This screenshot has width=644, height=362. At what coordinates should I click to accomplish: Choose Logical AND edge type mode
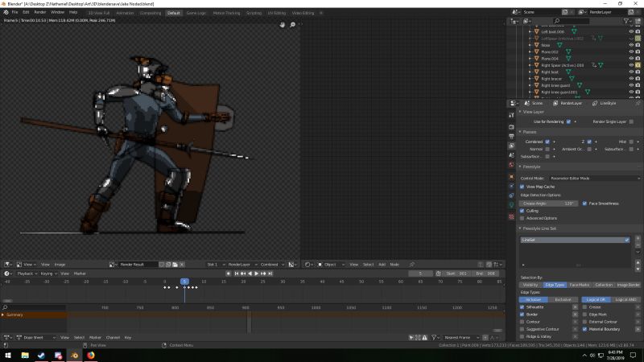(625, 299)
